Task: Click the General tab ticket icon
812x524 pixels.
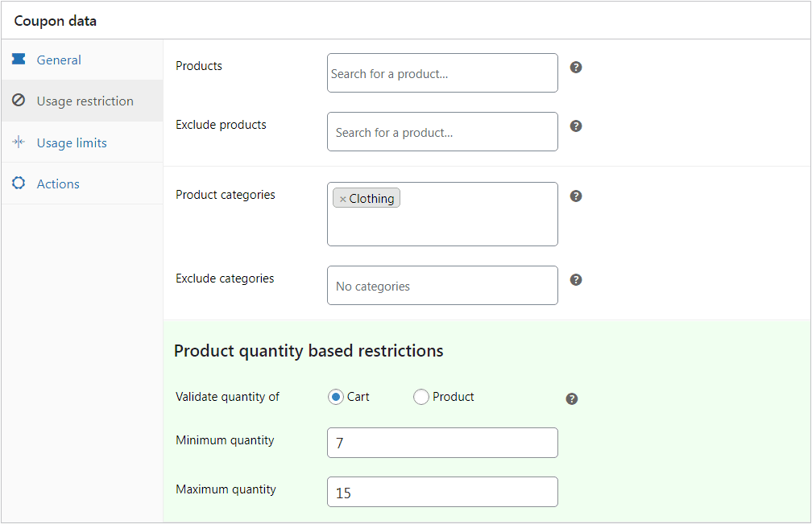Action: click(x=19, y=59)
